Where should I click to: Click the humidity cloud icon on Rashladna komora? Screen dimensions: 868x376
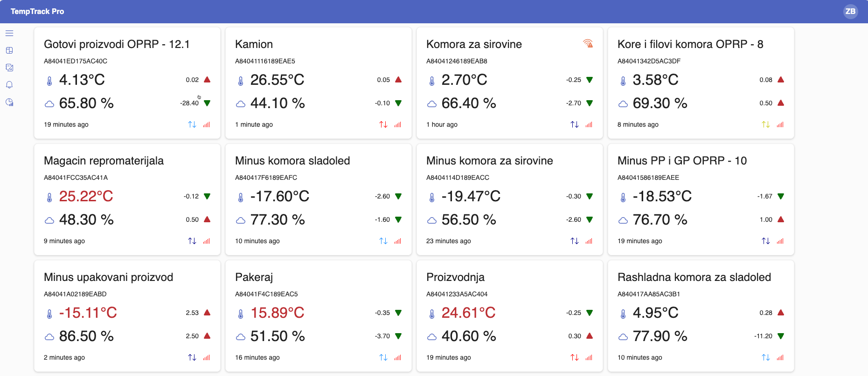(623, 336)
